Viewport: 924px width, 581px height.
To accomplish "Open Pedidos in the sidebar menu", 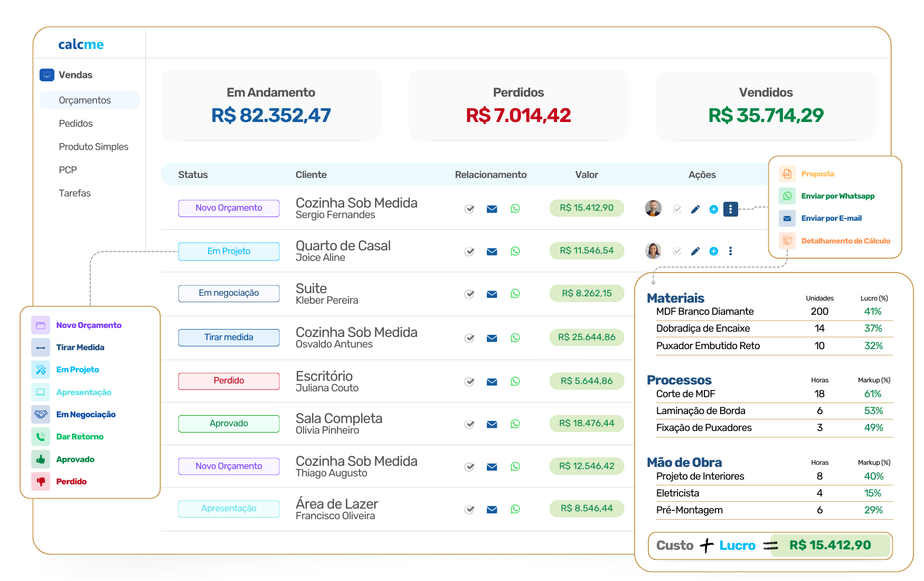I will pos(76,124).
